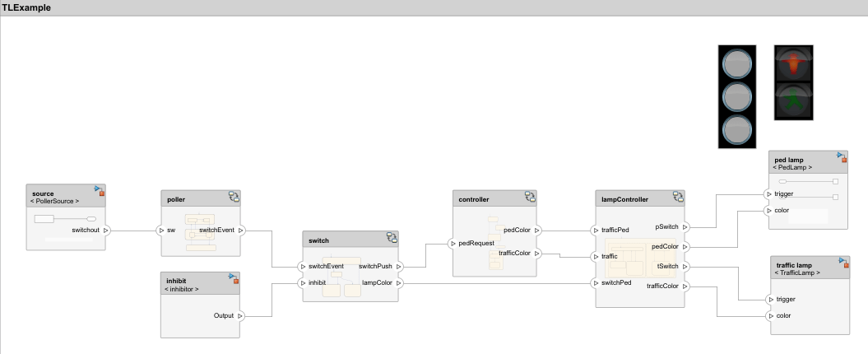Click the trafficPed input port on lampController
The height and width of the screenshot is (354, 868).
596,231
